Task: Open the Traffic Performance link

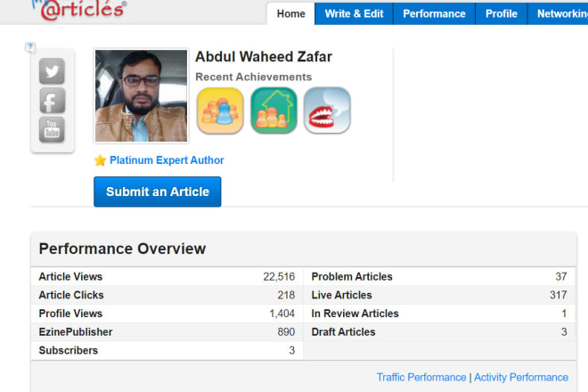Action: tap(421, 377)
